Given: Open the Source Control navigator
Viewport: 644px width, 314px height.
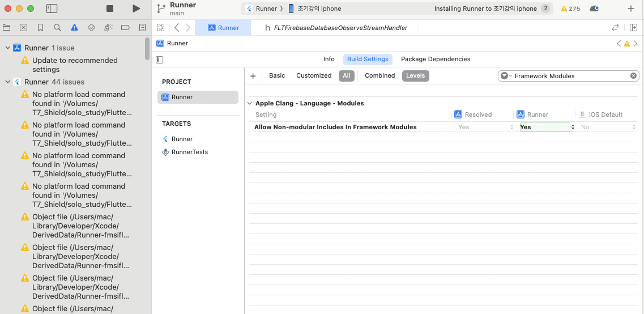Looking at the screenshot, I should (x=23, y=28).
